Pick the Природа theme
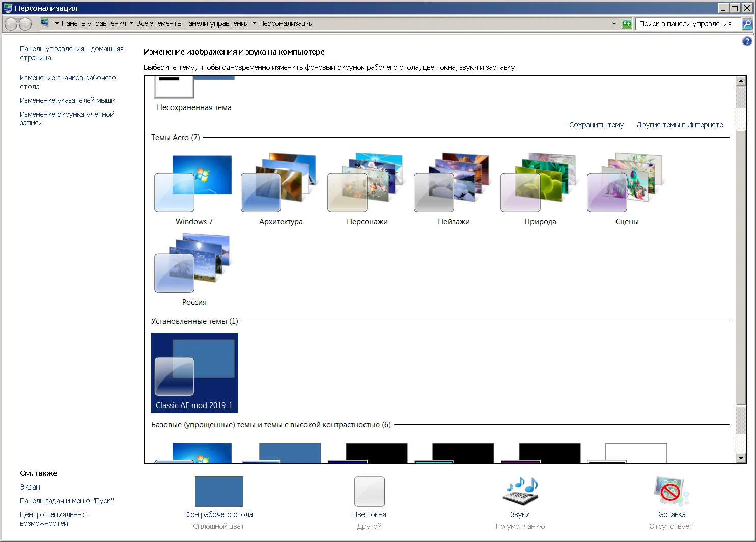The image size is (756, 542). pos(540,189)
